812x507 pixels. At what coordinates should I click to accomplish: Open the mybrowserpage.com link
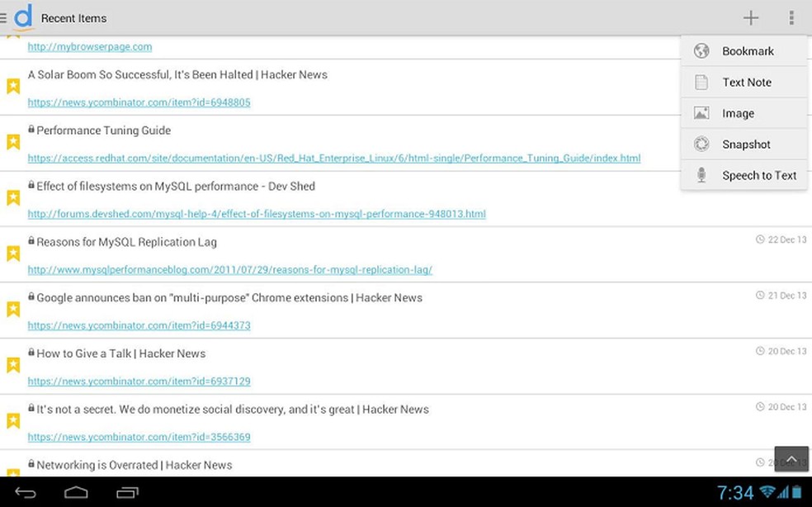pyautogui.click(x=90, y=47)
